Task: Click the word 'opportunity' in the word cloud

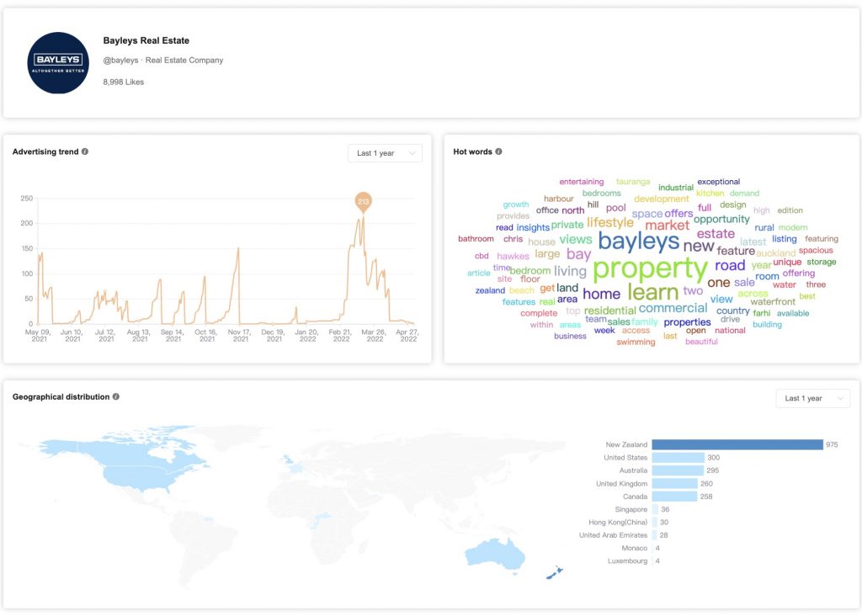Action: coord(721,220)
